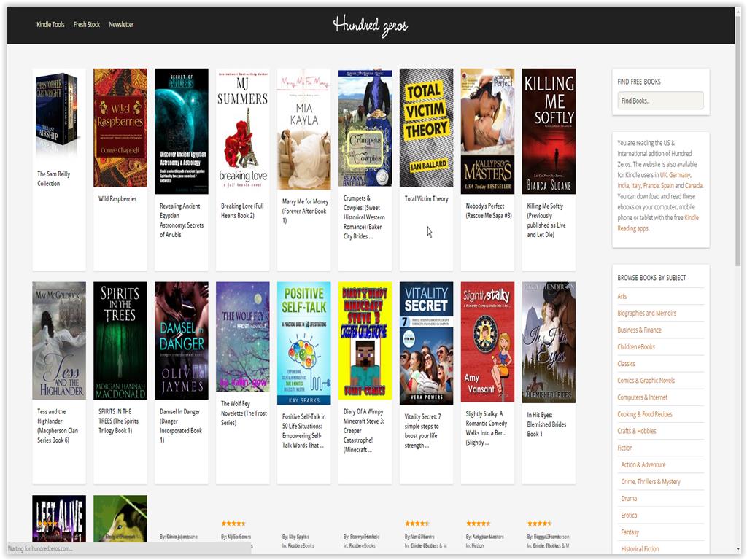
Task: Follow the Canada edition link
Action: [694, 186]
